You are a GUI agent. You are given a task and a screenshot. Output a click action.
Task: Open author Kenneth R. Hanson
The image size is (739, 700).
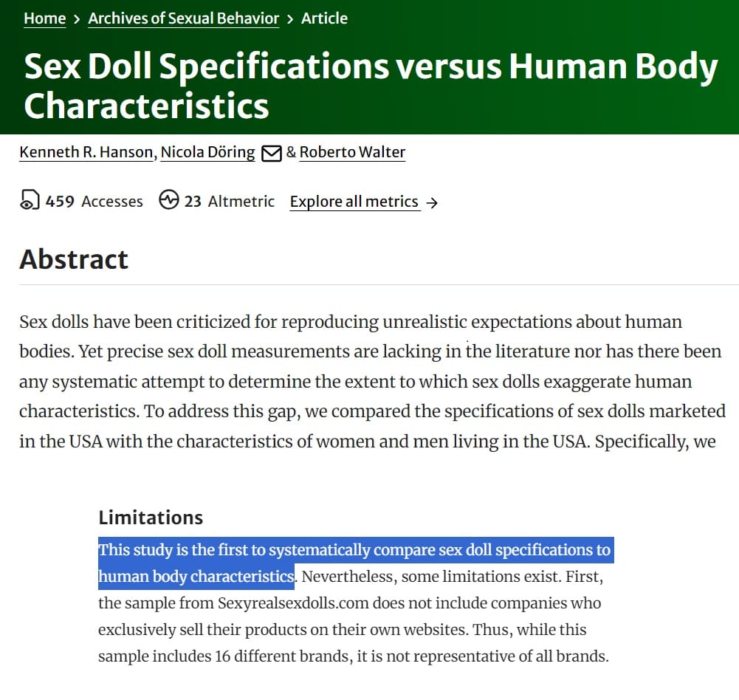coord(86,152)
